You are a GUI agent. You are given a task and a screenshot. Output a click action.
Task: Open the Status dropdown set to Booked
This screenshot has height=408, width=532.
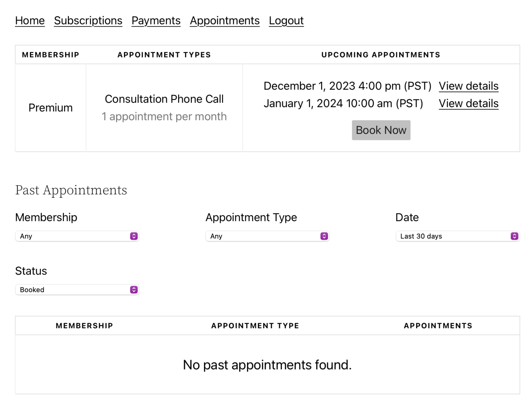[77, 290]
